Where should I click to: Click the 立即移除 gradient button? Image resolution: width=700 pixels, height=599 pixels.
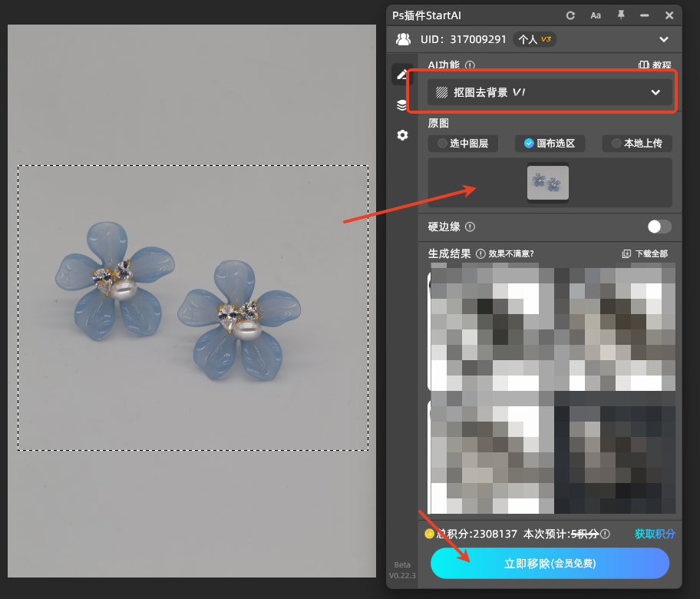coord(550,563)
